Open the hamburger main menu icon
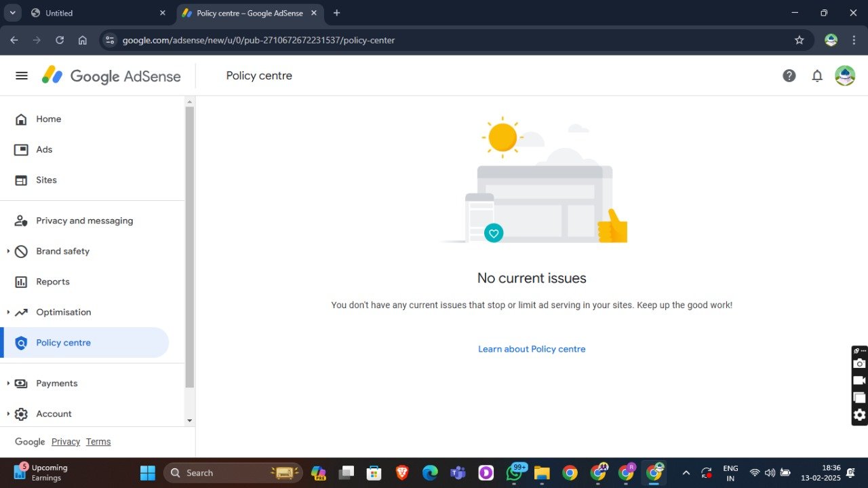Screen dimensions: 868x488 [22, 75]
